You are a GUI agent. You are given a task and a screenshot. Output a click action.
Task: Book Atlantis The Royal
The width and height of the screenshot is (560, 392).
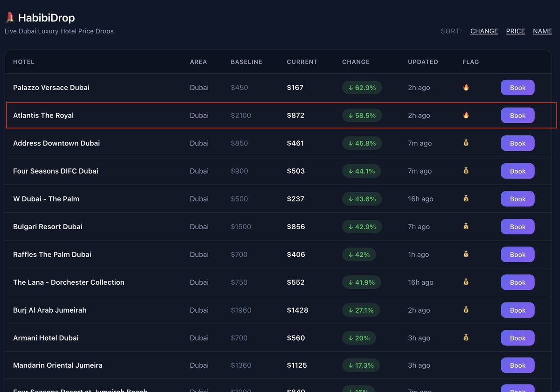pos(518,115)
